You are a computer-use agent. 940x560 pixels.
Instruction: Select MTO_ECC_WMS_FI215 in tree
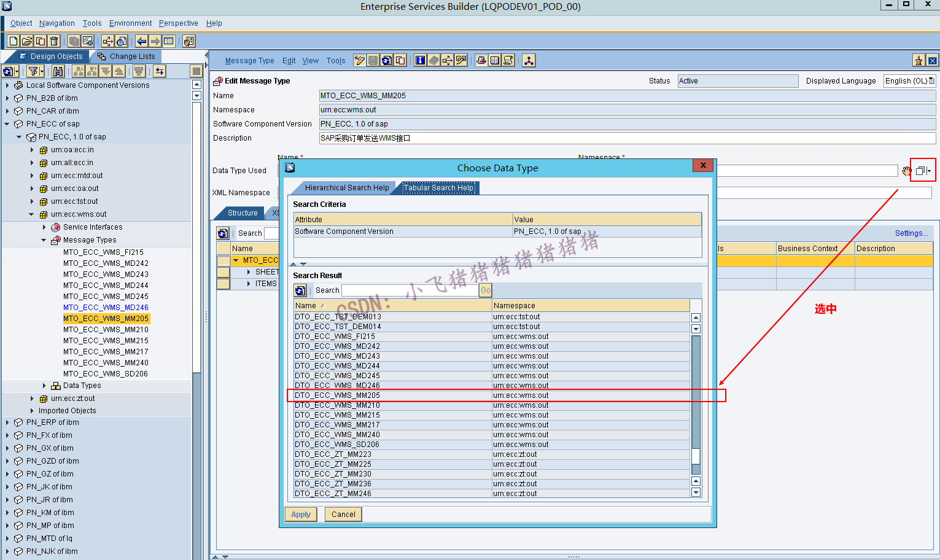point(103,252)
